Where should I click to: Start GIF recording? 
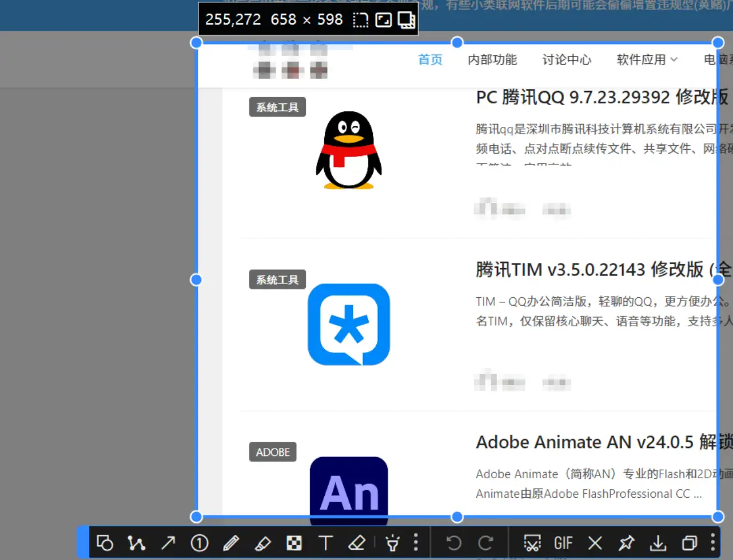563,542
